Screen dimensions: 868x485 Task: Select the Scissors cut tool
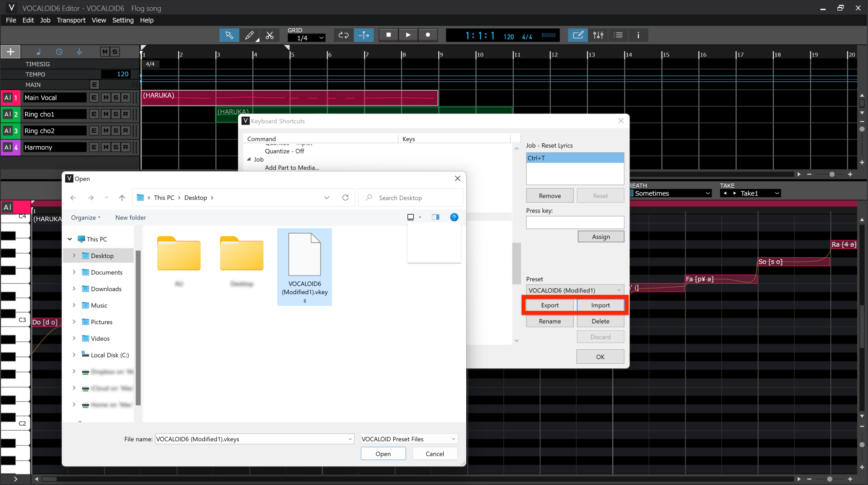click(270, 35)
